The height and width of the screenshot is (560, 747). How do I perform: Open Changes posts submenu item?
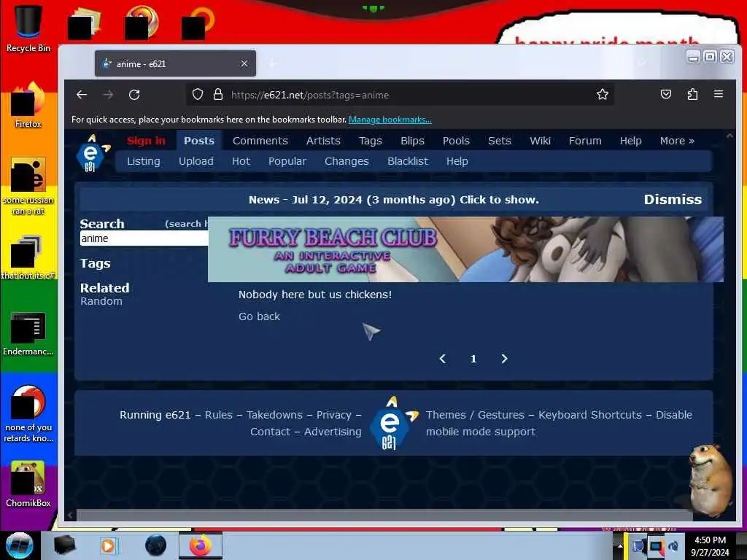pyautogui.click(x=347, y=161)
